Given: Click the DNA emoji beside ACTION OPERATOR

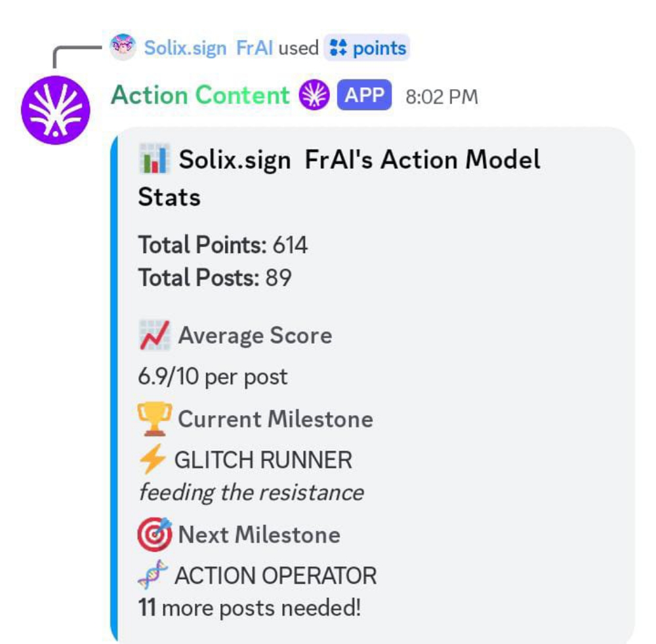Looking at the screenshot, I should [x=154, y=574].
